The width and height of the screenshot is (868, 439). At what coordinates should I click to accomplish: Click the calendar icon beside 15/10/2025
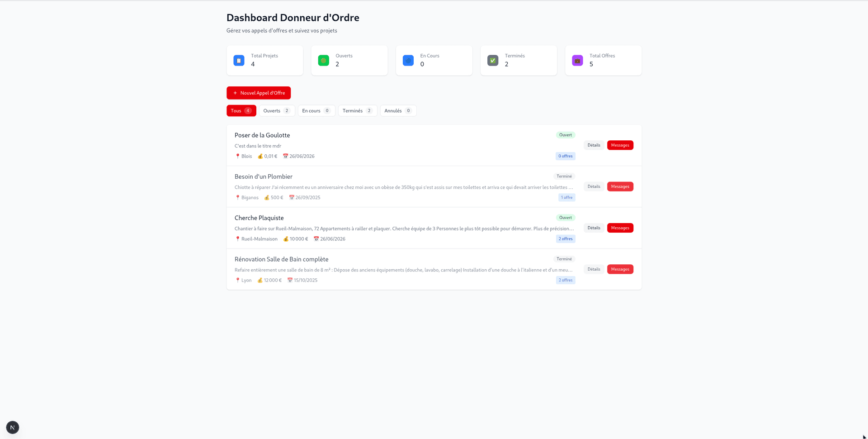[290, 280]
